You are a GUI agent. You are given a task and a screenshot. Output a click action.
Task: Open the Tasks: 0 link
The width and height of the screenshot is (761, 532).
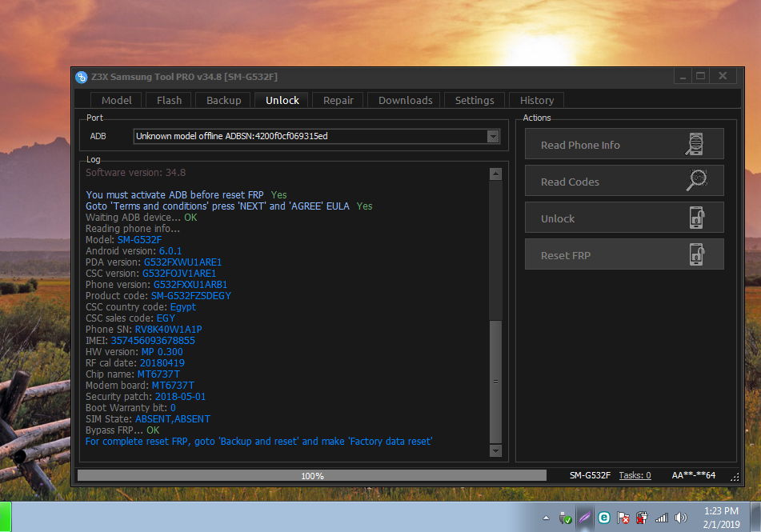pyautogui.click(x=635, y=475)
